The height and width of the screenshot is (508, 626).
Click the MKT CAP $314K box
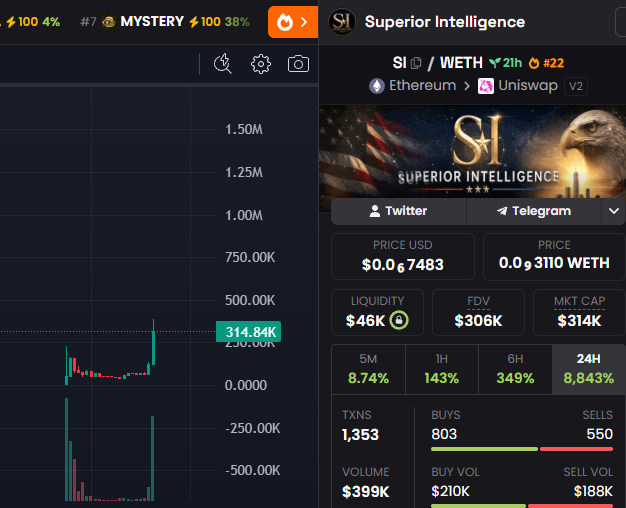(x=579, y=313)
